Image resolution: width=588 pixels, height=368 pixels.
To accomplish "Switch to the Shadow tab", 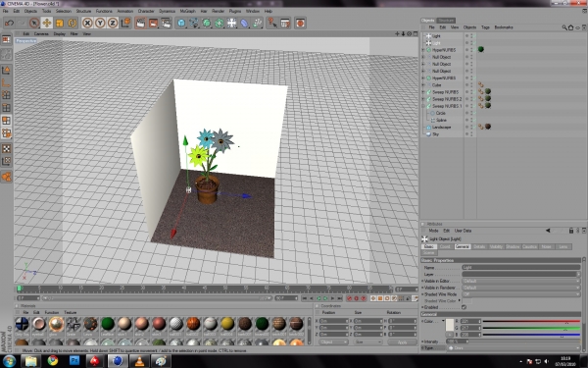I will coord(513,246).
